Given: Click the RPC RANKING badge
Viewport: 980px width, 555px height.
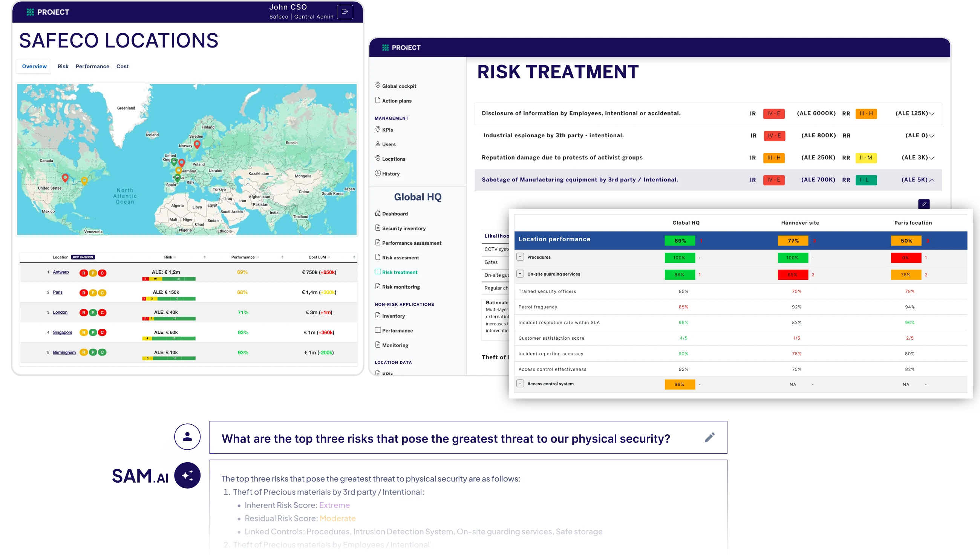Looking at the screenshot, I should point(83,257).
